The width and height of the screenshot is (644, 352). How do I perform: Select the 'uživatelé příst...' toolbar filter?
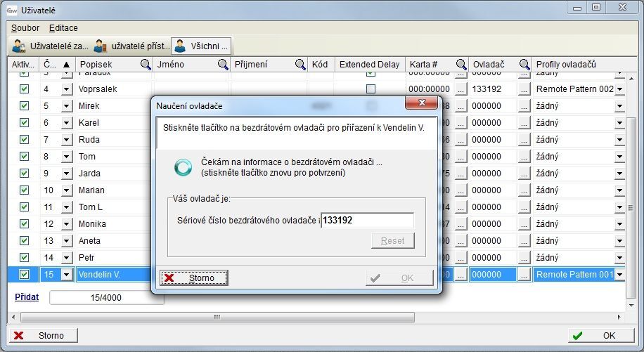132,46
